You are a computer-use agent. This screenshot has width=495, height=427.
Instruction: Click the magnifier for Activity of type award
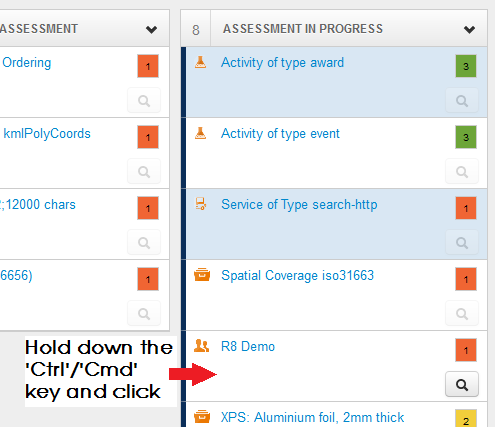[462, 100]
